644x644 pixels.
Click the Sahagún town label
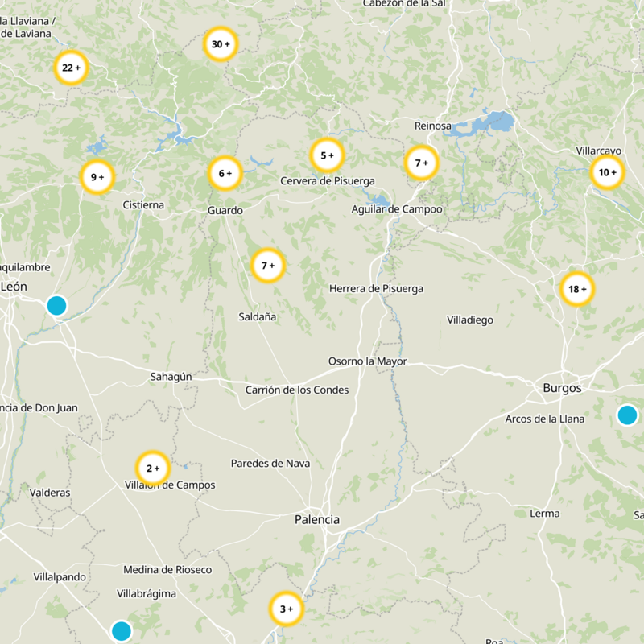pyautogui.click(x=171, y=377)
